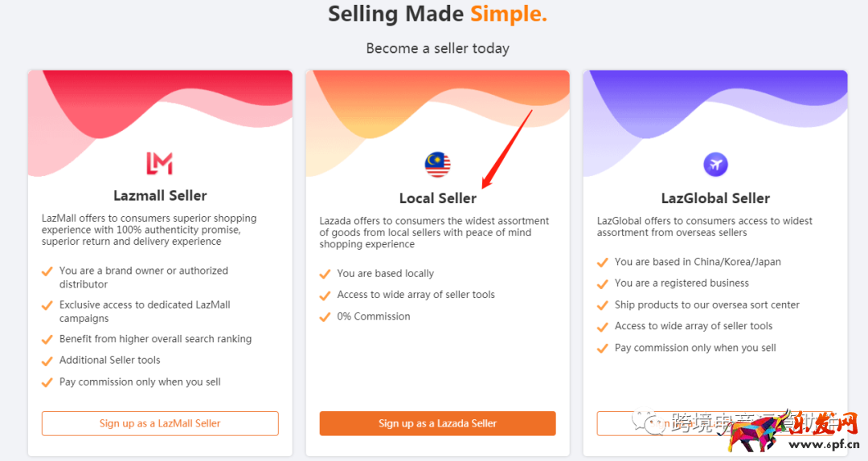Click the Malaysia flag icon
This screenshot has height=461, width=868.
point(437,165)
